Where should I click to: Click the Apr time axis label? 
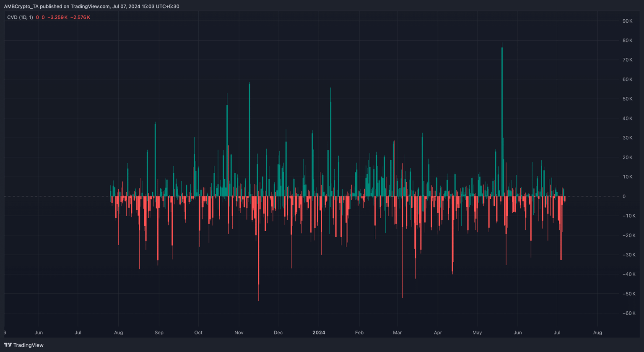(x=438, y=333)
